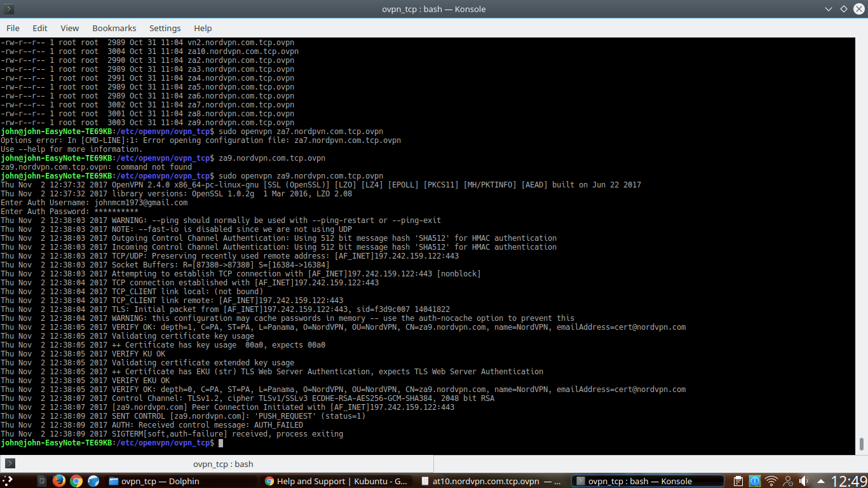Switch to at10.nordvpn.com.tcp.ovpn editor taskbar window
Viewport: 868px width, 488px height.
pyautogui.click(x=491, y=481)
